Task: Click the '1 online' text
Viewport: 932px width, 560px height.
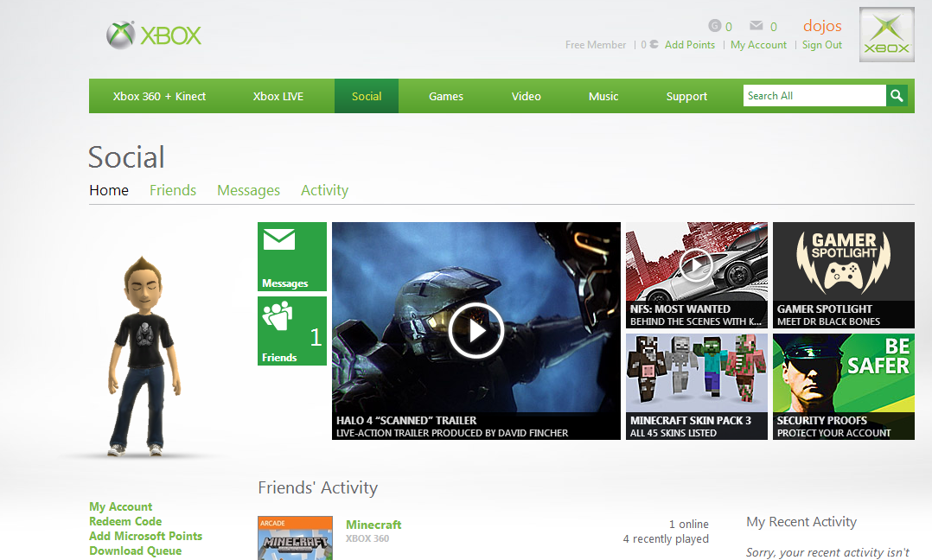Action: [689, 525]
